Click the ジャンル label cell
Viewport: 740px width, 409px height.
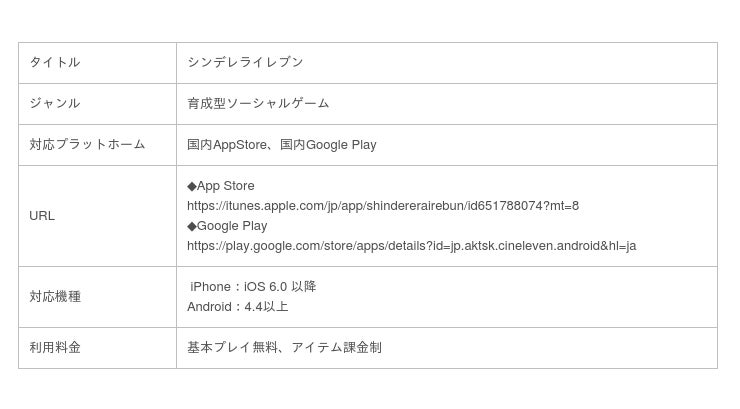point(97,104)
